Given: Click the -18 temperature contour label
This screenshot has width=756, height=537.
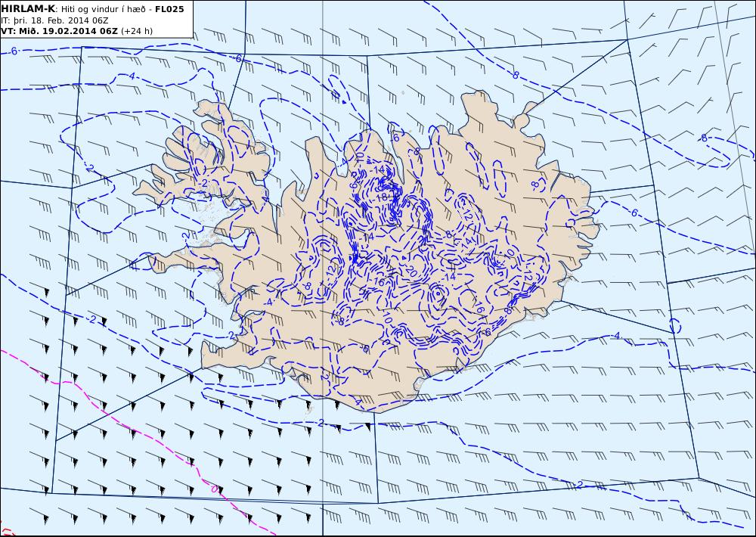Looking at the screenshot, I should point(381,197).
